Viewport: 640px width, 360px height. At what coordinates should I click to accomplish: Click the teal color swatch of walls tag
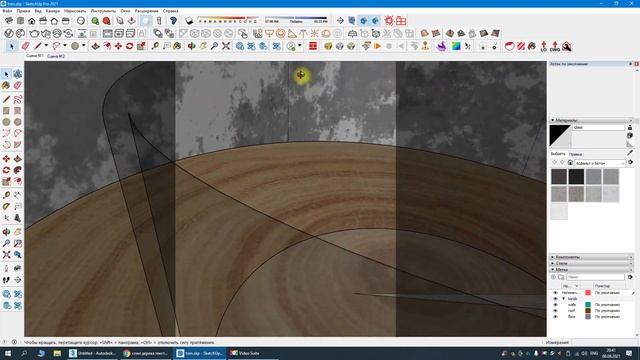pyautogui.click(x=588, y=304)
